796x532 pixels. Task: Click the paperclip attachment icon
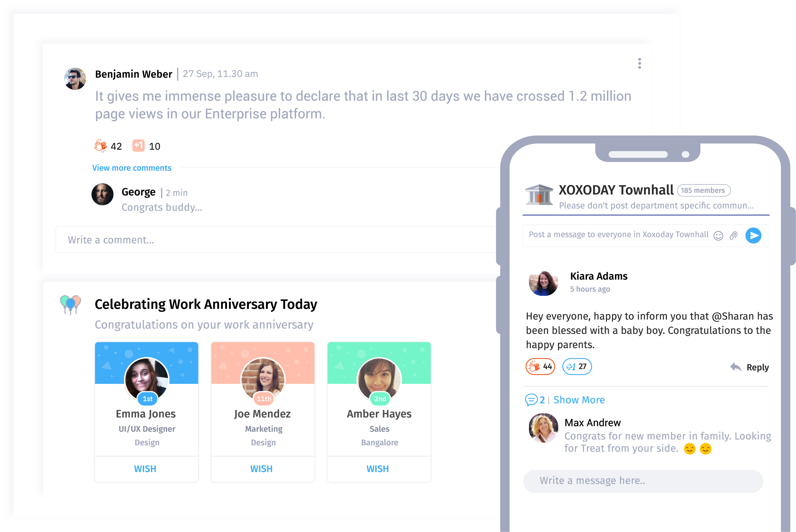(734, 235)
